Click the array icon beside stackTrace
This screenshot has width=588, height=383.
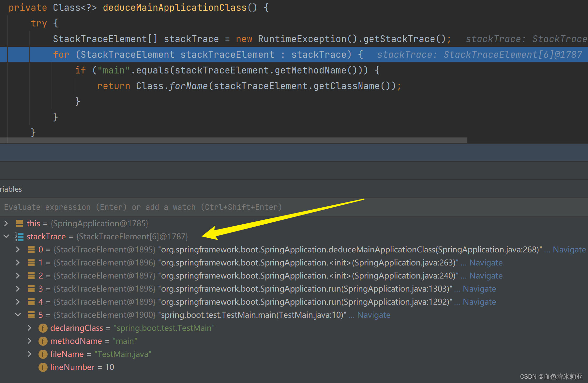(x=19, y=236)
